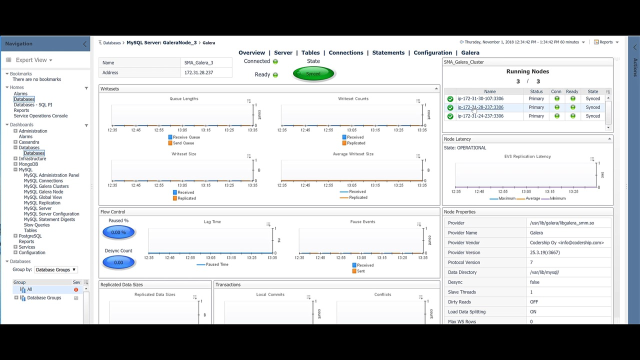The image size is (640, 360).
Task: Switch to the Statements tab
Action: click(388, 53)
